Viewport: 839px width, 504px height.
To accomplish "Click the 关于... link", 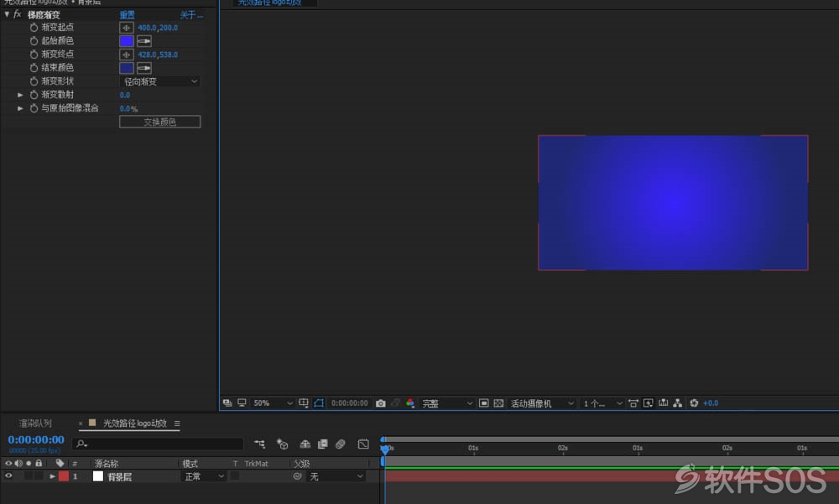I will (x=191, y=15).
